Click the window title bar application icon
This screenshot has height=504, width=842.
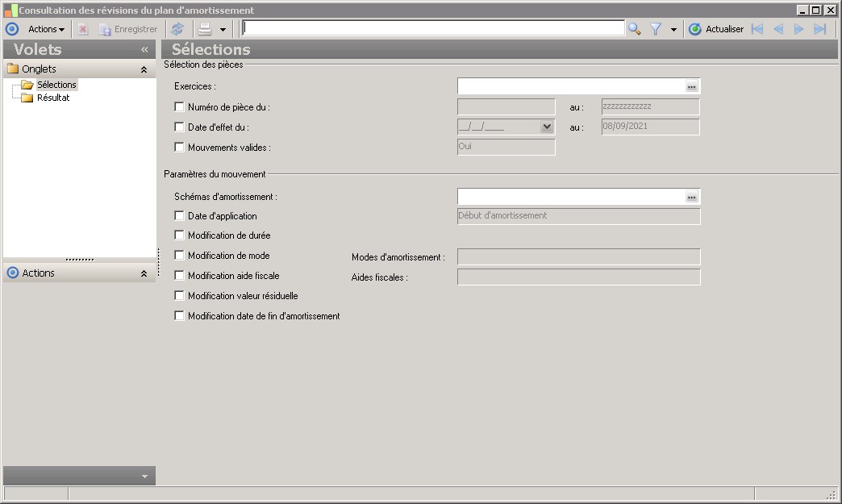(10, 10)
